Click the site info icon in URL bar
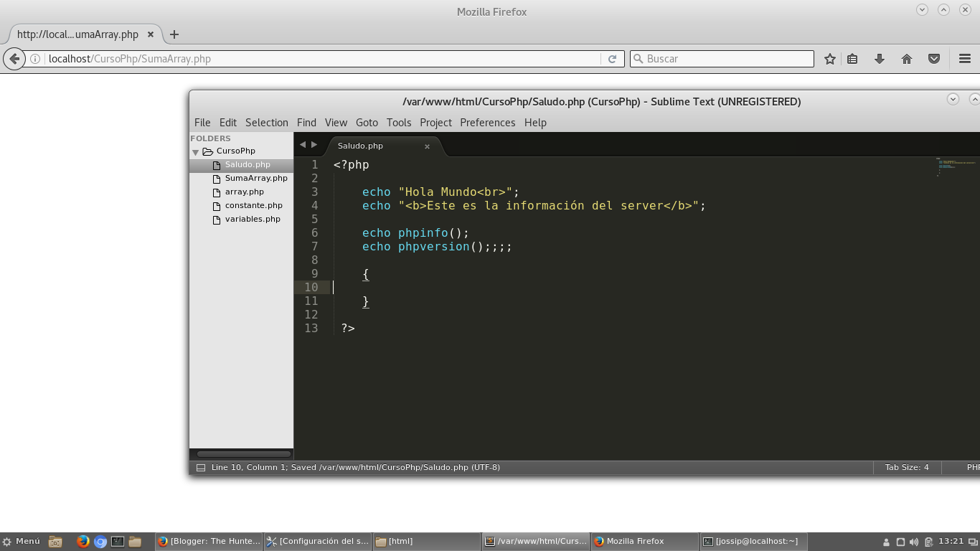The height and width of the screenshot is (551, 980). [34, 59]
